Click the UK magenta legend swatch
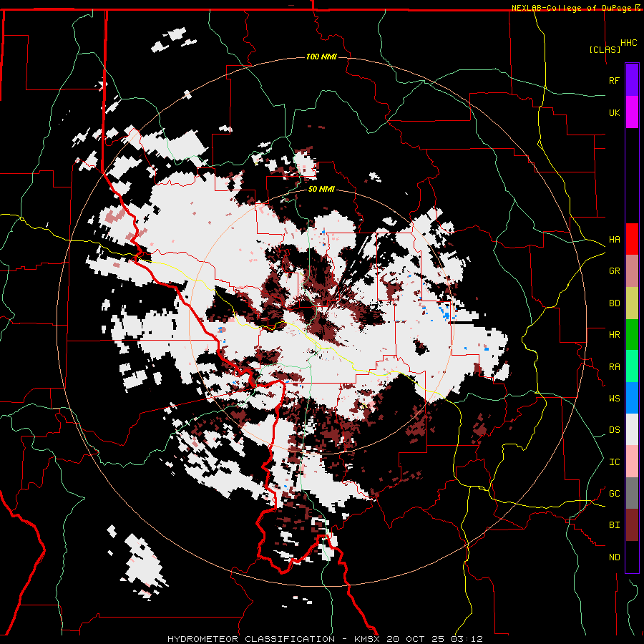644x644 pixels. pyautogui.click(x=632, y=112)
